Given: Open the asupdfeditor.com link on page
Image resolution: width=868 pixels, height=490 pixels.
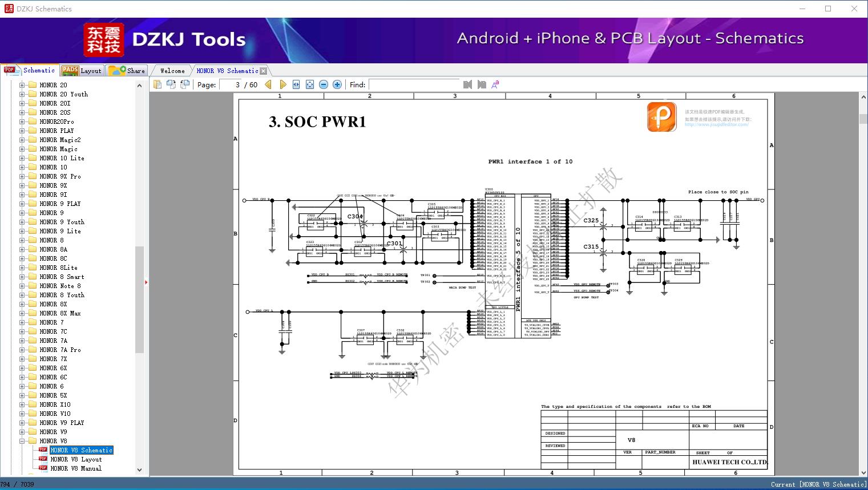Looking at the screenshot, I should coord(717,125).
